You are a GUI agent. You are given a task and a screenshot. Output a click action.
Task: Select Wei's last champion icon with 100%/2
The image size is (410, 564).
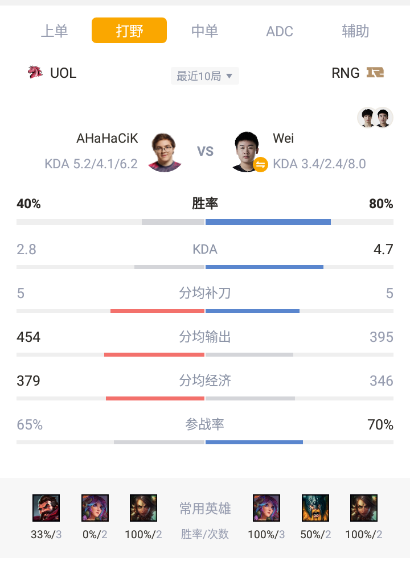[364, 508]
